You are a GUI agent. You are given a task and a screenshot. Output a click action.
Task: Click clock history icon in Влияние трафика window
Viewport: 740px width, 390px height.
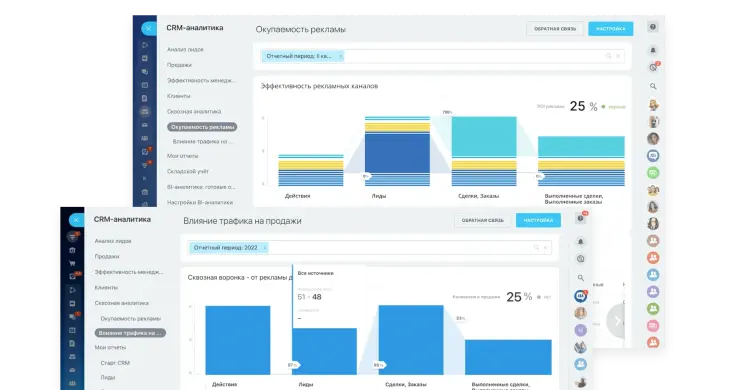580,259
